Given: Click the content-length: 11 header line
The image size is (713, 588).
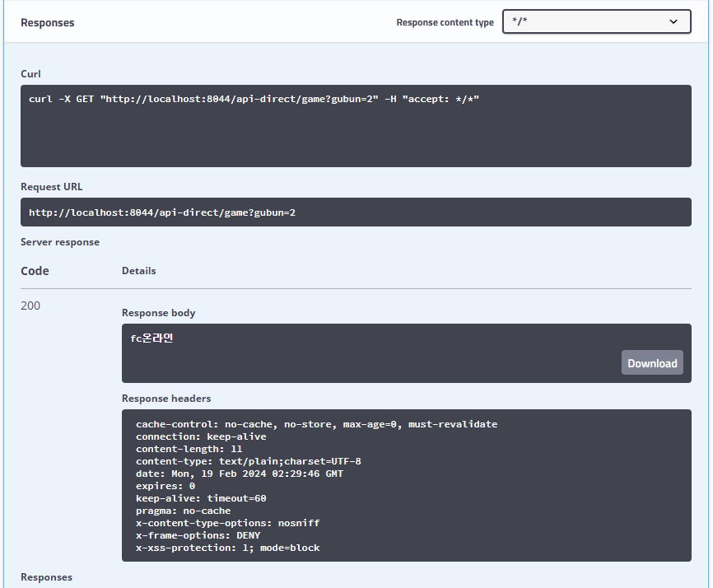Looking at the screenshot, I should [x=189, y=449].
